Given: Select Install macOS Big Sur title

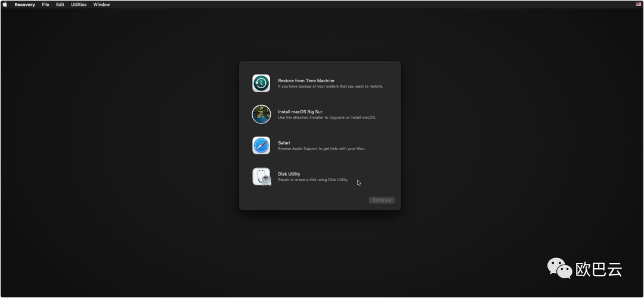Looking at the screenshot, I should click(x=300, y=111).
